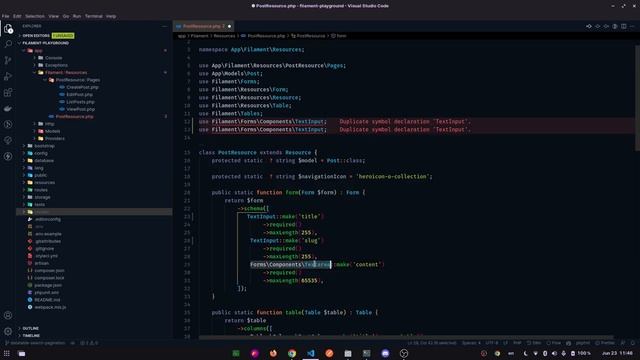Image resolution: width=640 pixels, height=360 pixels.
Task: Click Spaces: 4 indentation setting
Action: coord(471,343)
